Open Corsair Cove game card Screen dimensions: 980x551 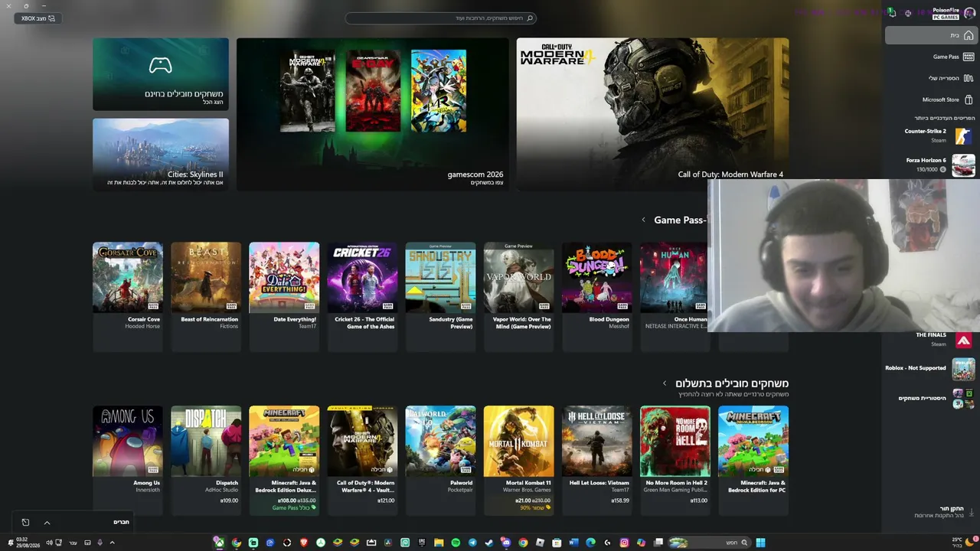(x=128, y=297)
